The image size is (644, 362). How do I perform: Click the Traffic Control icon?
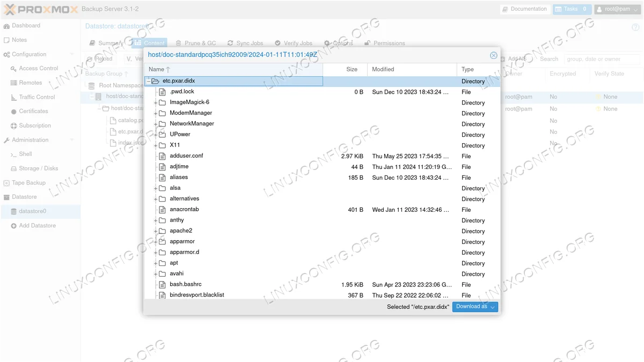14,97
